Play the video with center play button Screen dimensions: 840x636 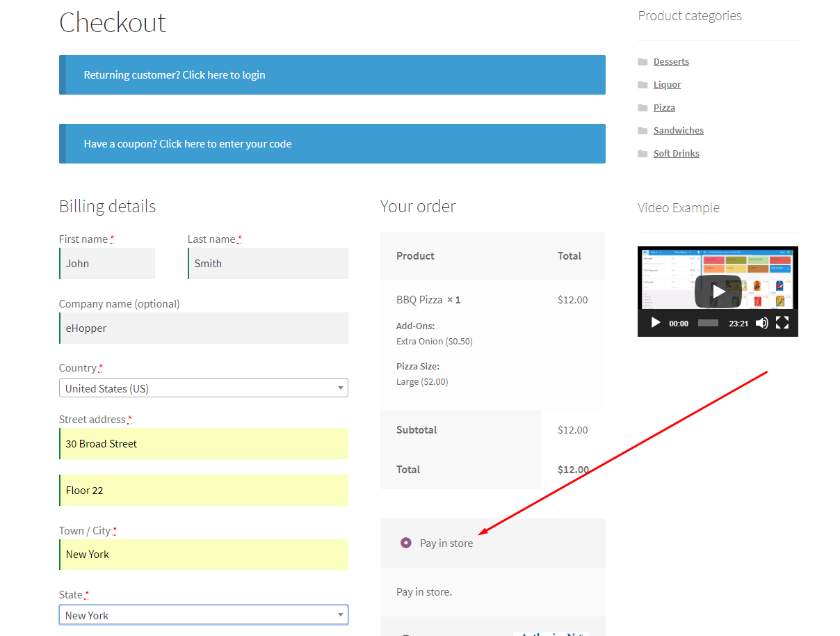tap(718, 292)
